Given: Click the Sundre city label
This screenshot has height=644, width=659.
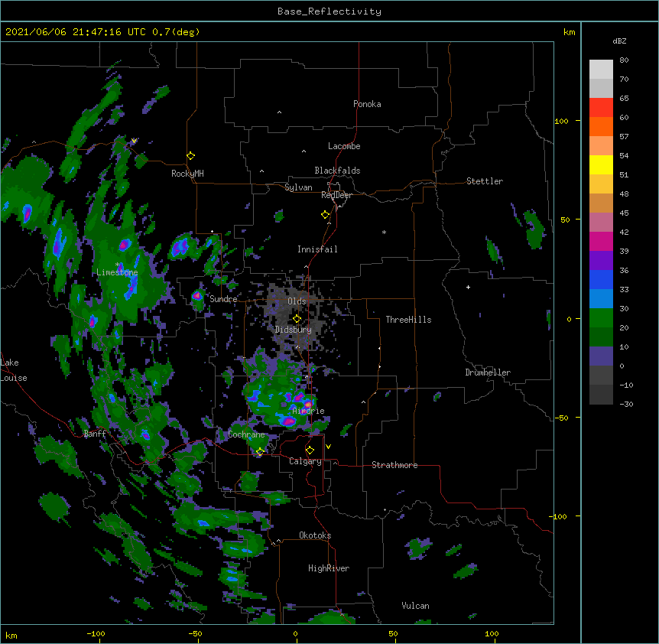Looking at the screenshot, I should [223, 299].
